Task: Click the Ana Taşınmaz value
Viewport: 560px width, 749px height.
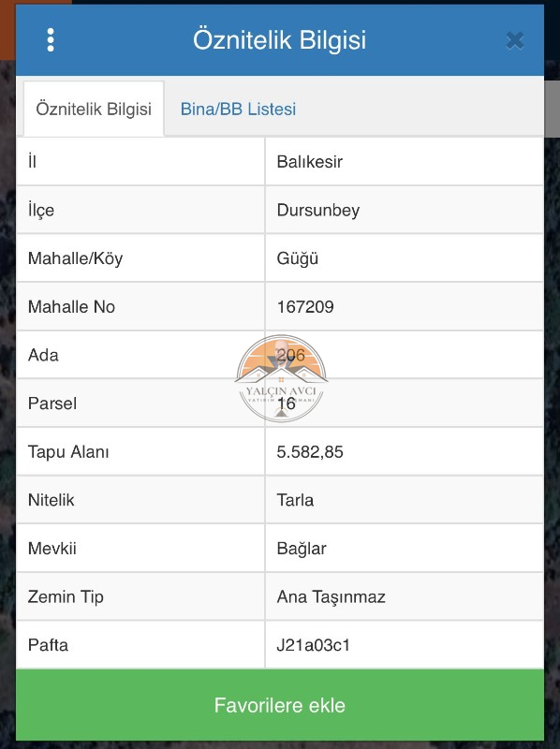Action: [x=332, y=597]
